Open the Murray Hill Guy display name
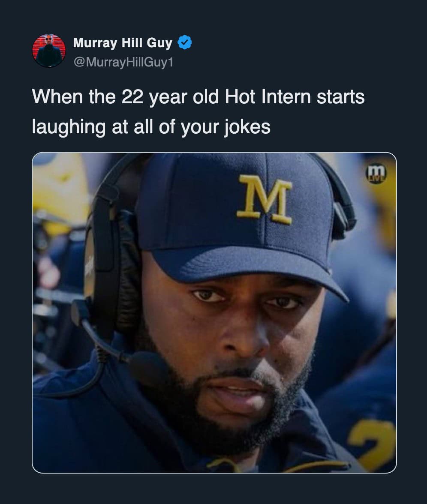This screenshot has width=427, height=504. tap(123, 43)
